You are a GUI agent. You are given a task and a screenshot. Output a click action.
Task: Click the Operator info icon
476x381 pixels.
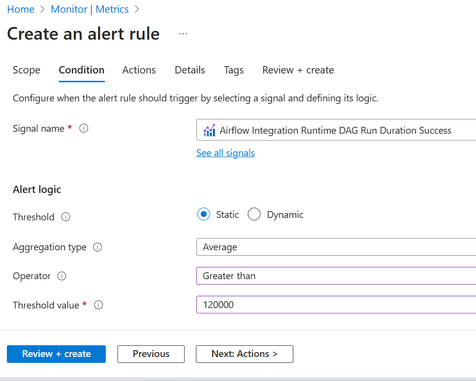62,276
